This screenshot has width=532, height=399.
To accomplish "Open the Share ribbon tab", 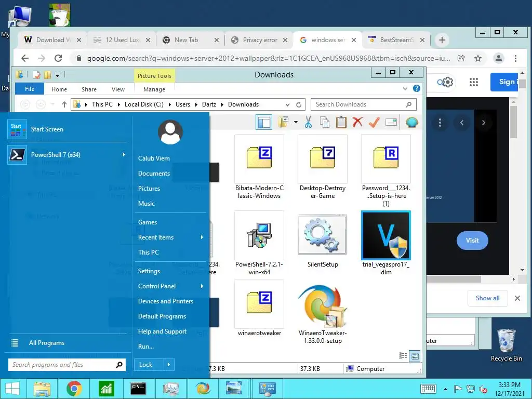I will [89, 89].
